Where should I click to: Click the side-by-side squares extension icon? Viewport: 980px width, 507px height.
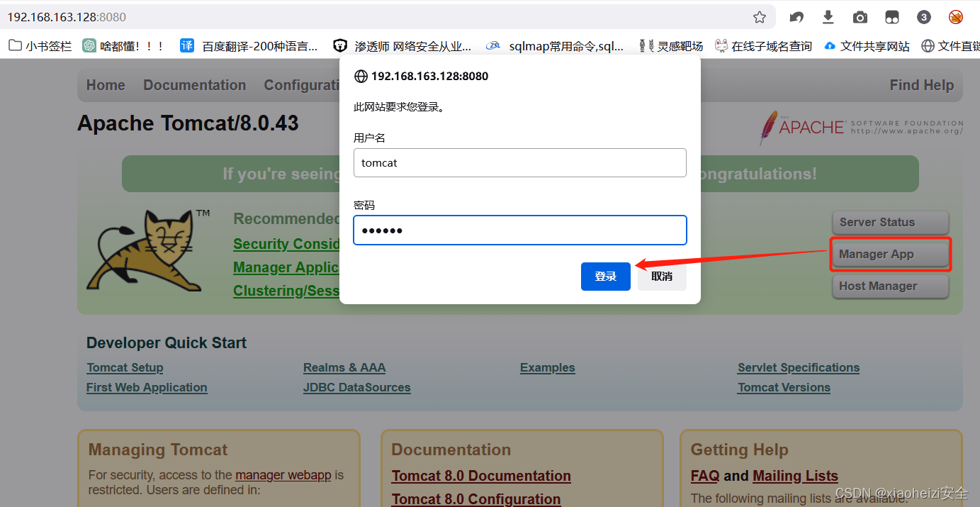tap(891, 16)
